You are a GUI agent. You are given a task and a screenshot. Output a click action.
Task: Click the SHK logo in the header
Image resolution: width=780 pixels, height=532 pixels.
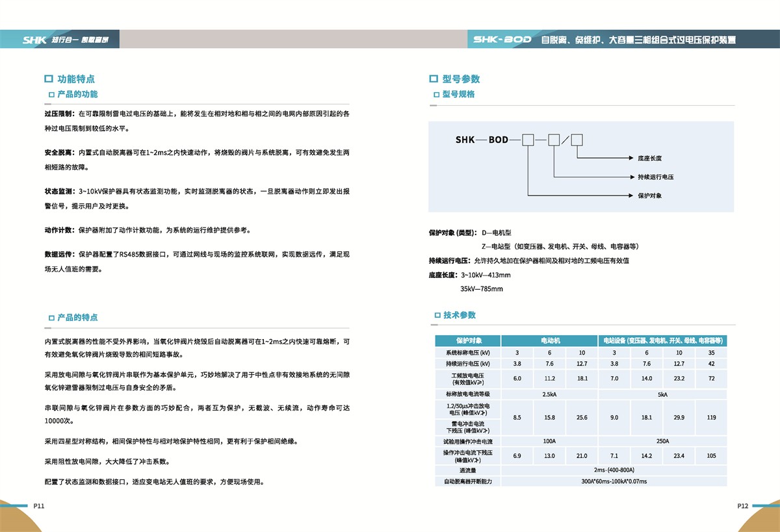[35, 40]
